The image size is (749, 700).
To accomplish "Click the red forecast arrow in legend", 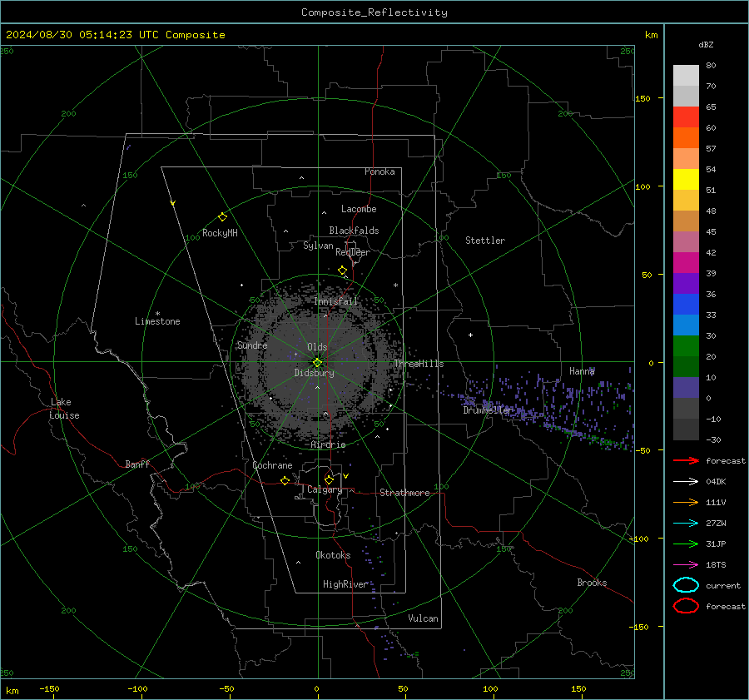I will [686, 460].
